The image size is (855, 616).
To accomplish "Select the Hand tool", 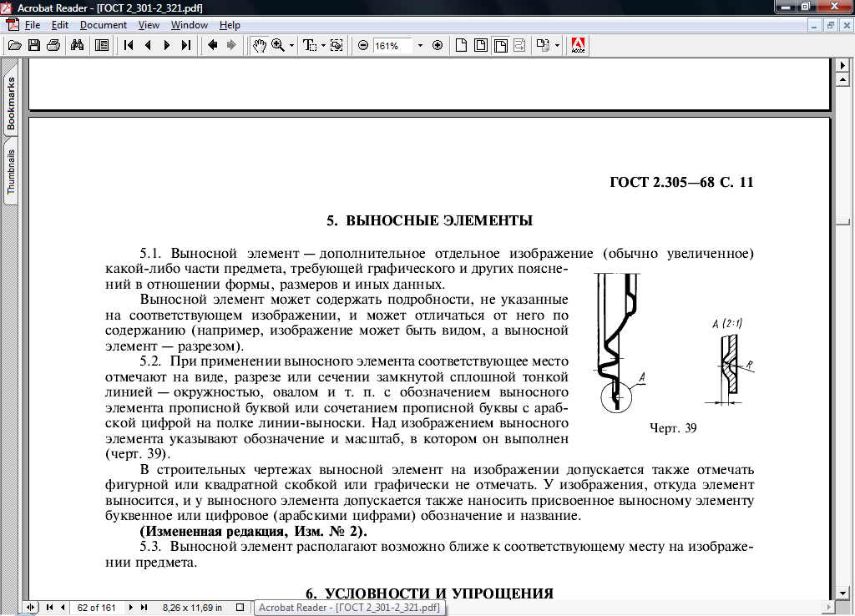I will pyautogui.click(x=259, y=45).
